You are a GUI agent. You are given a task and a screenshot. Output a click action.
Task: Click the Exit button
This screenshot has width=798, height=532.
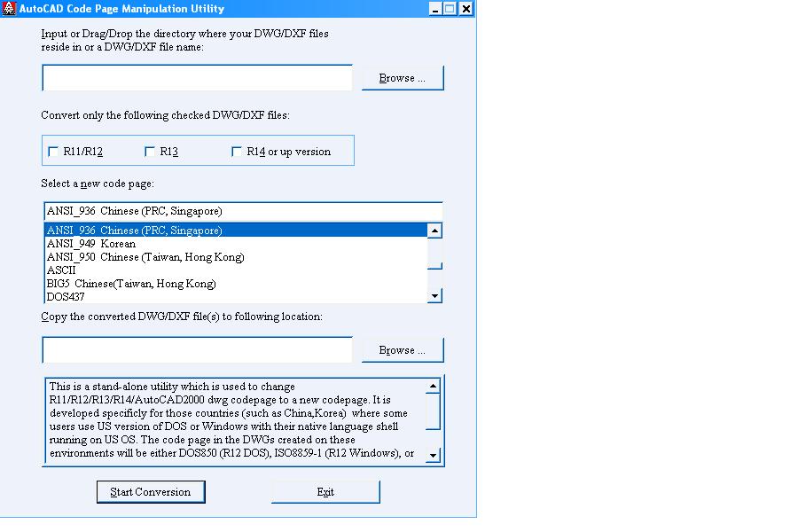tap(325, 492)
